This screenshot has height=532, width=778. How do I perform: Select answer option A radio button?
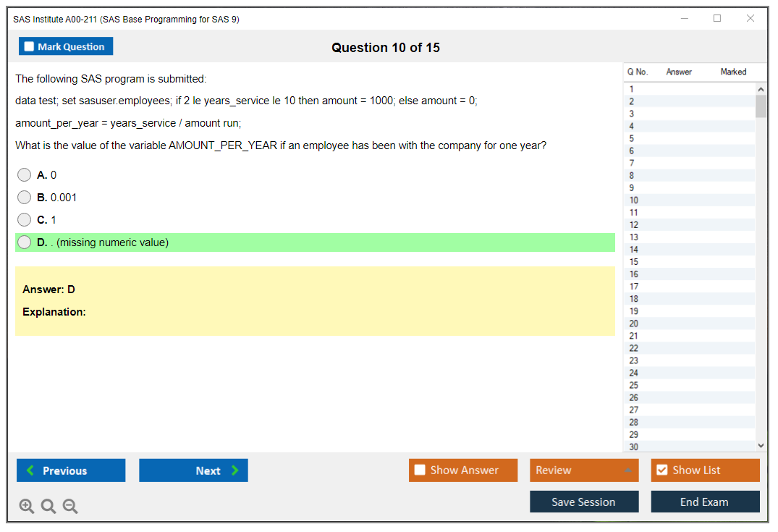[x=25, y=175]
